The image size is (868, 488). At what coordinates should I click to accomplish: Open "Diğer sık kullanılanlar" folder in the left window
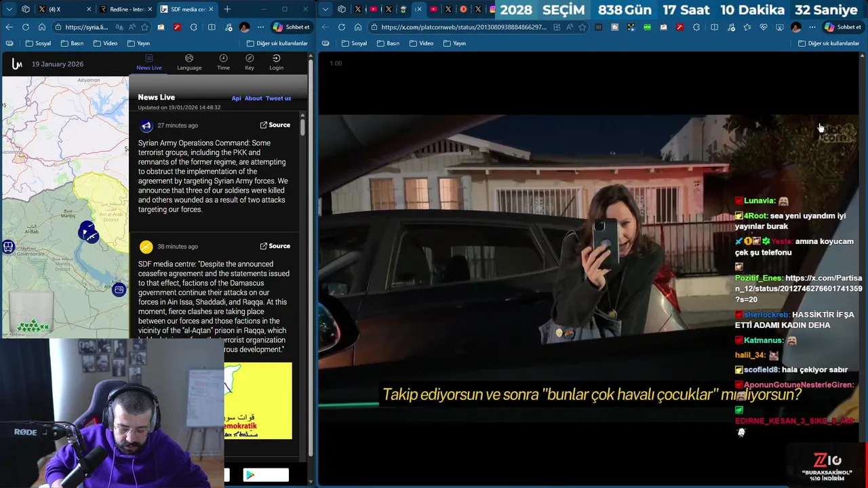click(x=277, y=43)
